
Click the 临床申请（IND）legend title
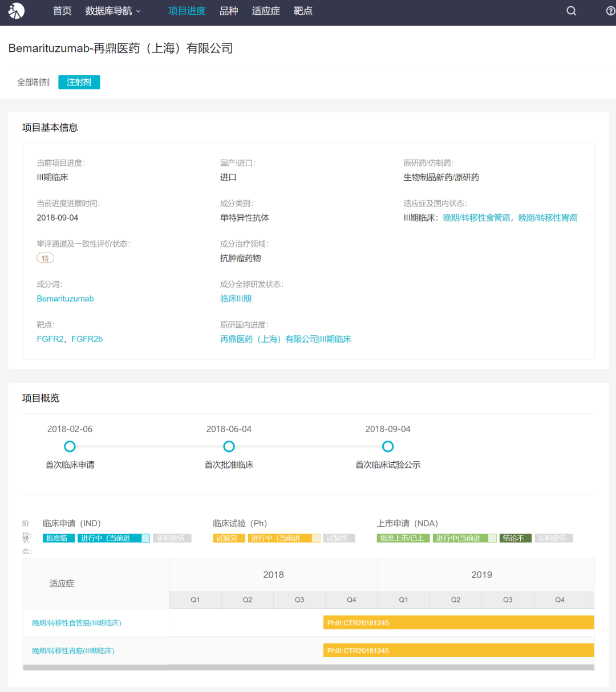[x=72, y=523]
